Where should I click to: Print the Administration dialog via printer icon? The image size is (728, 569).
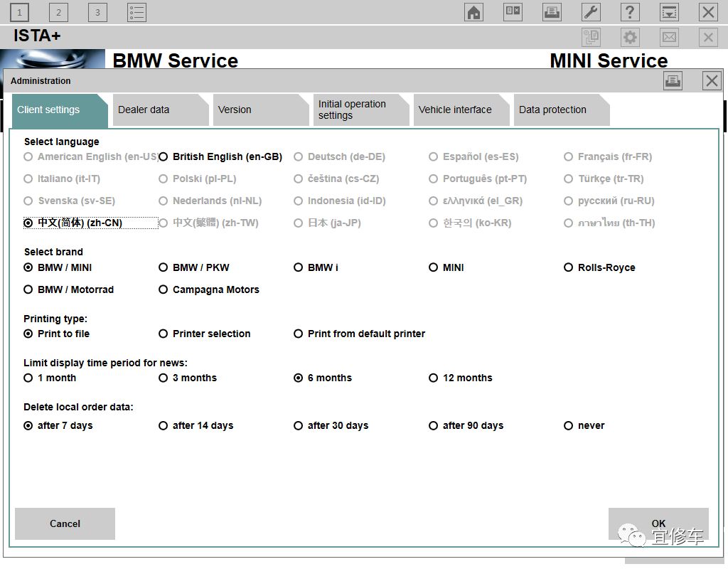click(x=673, y=81)
